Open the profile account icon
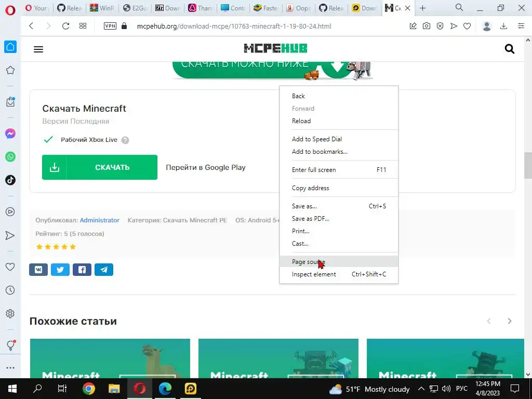 coord(487,26)
